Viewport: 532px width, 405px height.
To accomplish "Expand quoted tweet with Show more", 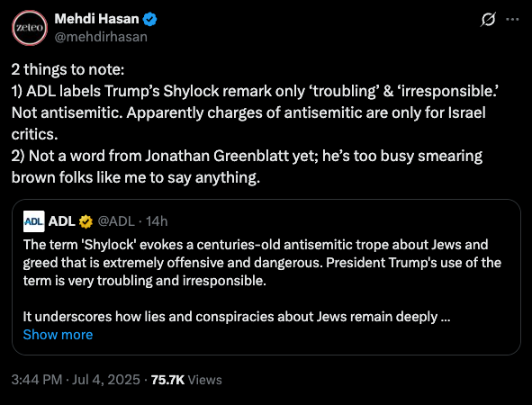I will (x=58, y=335).
